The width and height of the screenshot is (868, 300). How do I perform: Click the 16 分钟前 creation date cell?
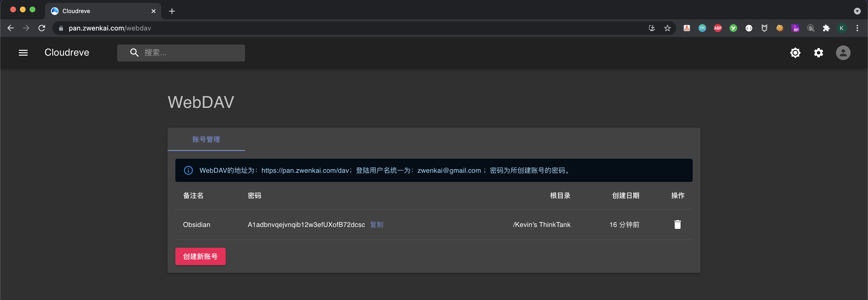click(624, 225)
